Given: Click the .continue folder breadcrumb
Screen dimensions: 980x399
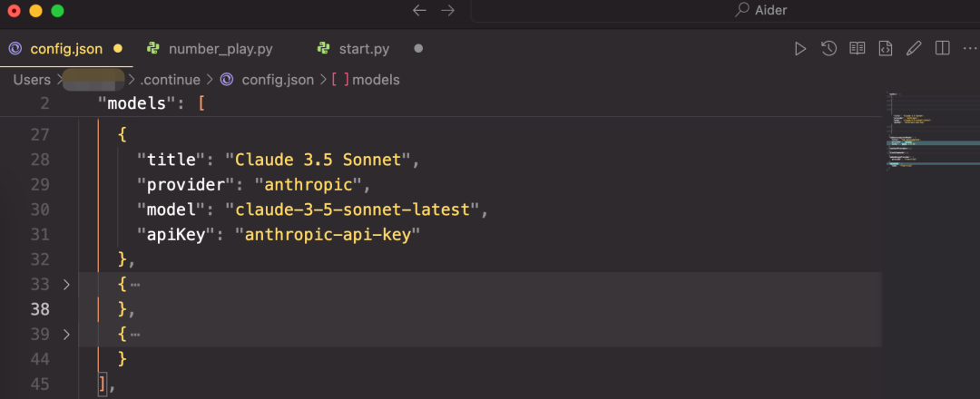Looking at the screenshot, I should [x=171, y=80].
